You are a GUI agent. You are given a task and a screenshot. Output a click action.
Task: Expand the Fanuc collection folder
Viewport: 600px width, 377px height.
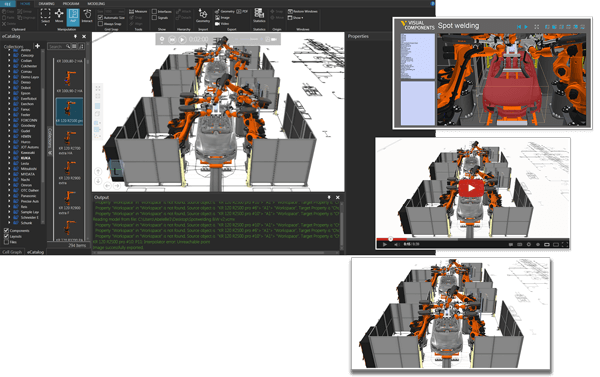tap(10, 109)
